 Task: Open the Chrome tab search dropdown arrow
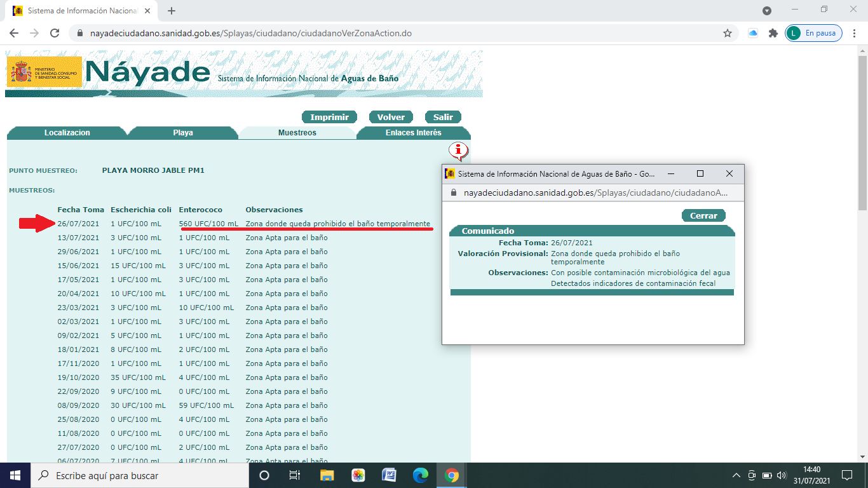tap(767, 11)
